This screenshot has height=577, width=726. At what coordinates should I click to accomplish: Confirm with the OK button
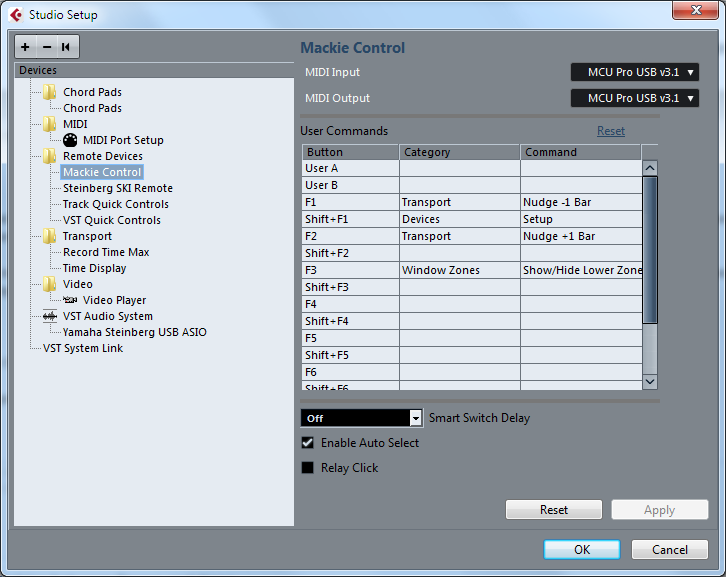click(582, 550)
